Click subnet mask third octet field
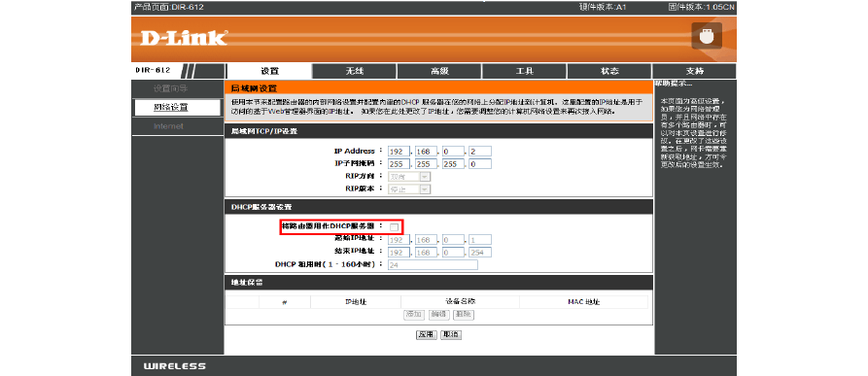 [x=453, y=163]
